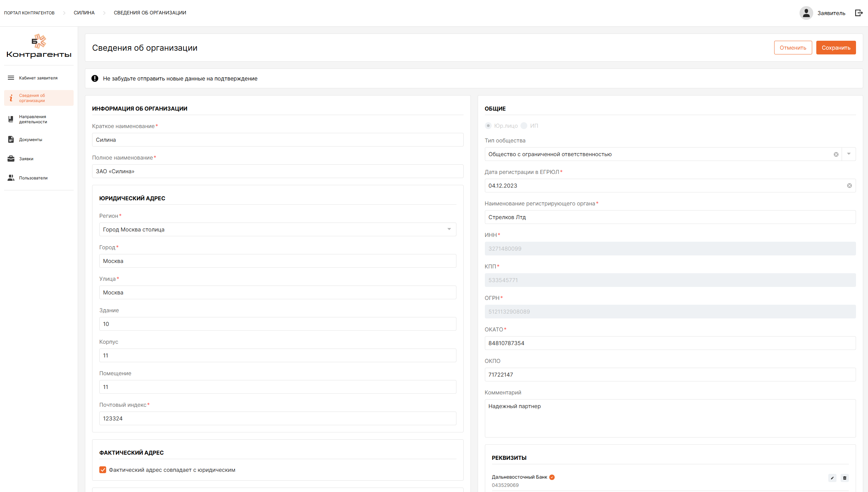Navigate to Заявки in sidebar
The image size is (868, 492).
click(26, 159)
